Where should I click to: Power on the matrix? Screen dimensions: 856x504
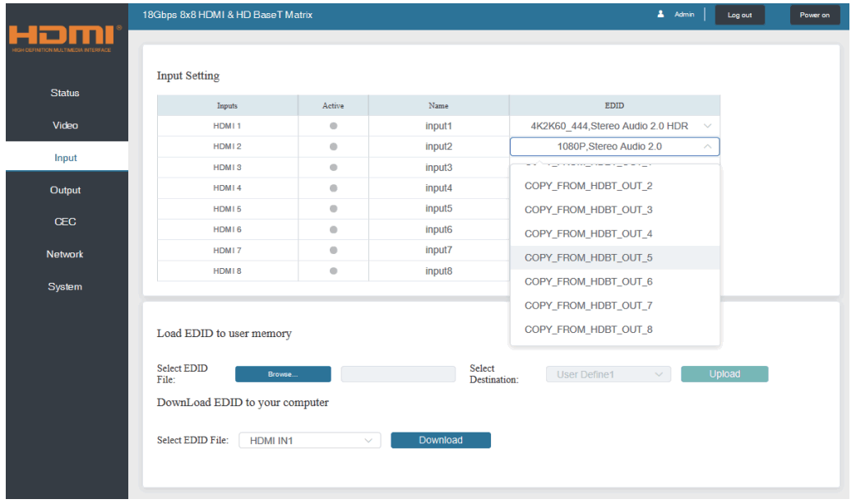(813, 14)
